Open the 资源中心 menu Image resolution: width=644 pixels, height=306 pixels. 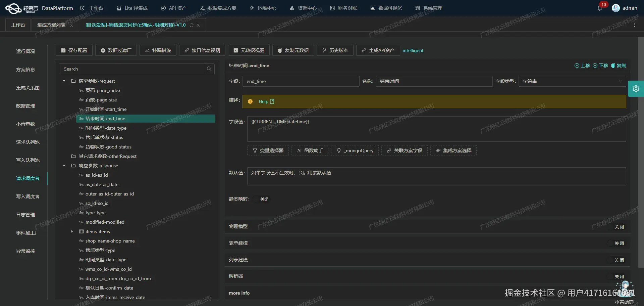point(303,8)
